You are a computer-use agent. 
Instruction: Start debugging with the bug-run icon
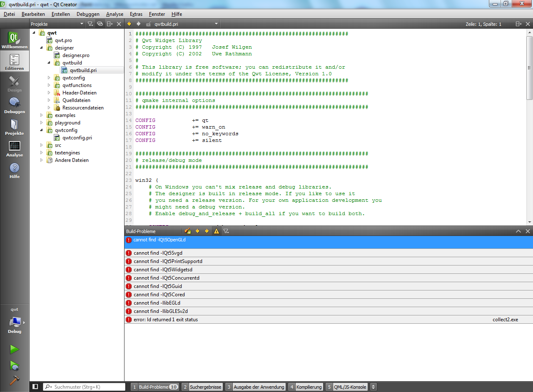pyautogui.click(x=15, y=365)
